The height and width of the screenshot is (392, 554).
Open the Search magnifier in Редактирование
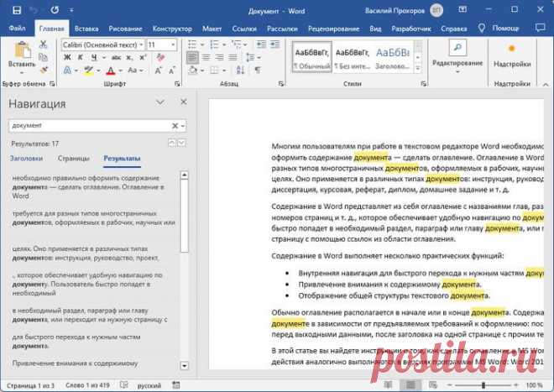tap(457, 47)
